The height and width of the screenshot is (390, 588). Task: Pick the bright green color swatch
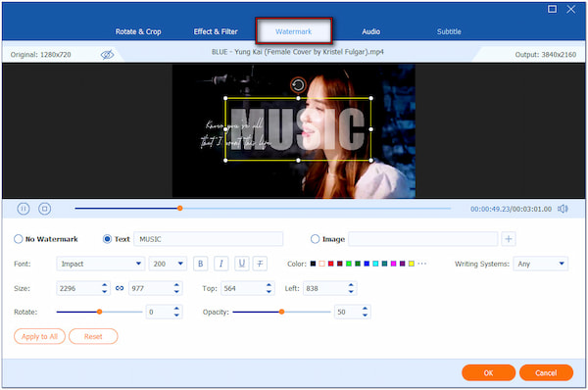(x=349, y=264)
